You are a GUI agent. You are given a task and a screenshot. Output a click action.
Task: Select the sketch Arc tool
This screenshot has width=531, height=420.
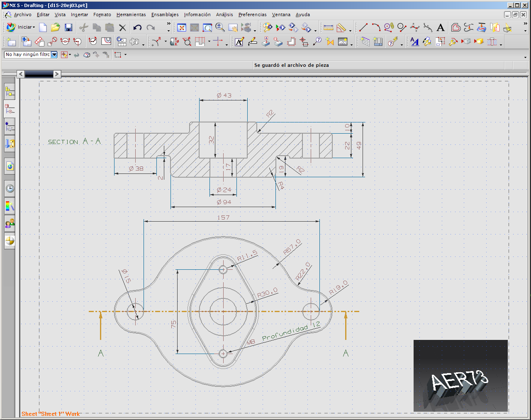pyautogui.click(x=376, y=27)
